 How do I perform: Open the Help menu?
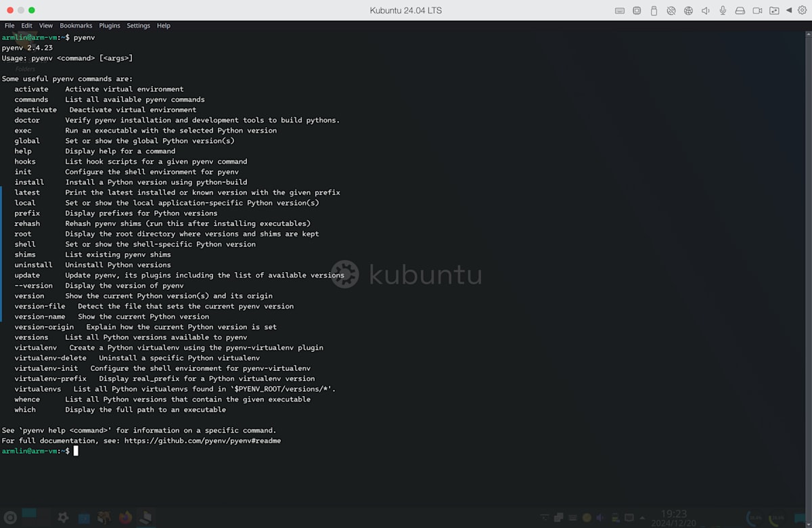164,26
